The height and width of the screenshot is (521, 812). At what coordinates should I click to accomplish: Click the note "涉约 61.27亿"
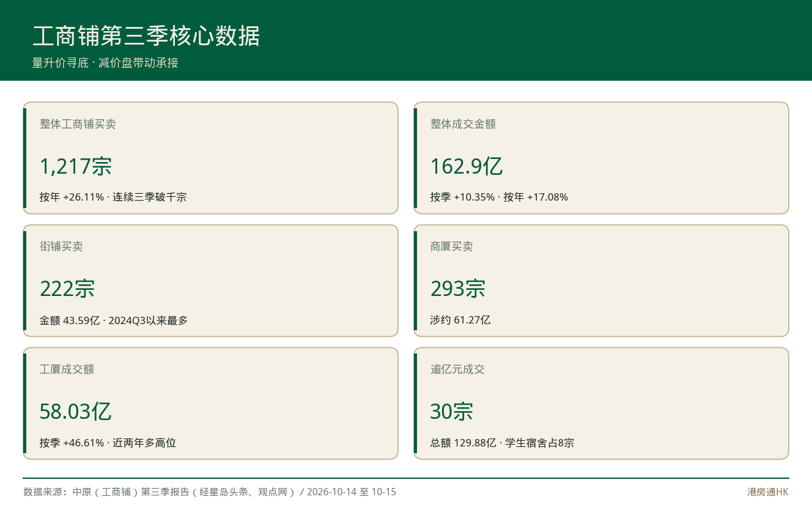(460, 320)
